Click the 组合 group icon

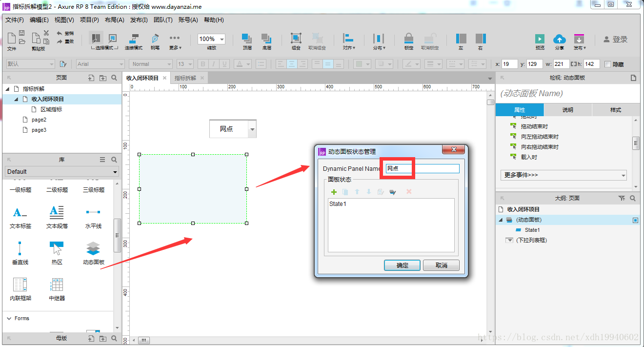tap(296, 39)
